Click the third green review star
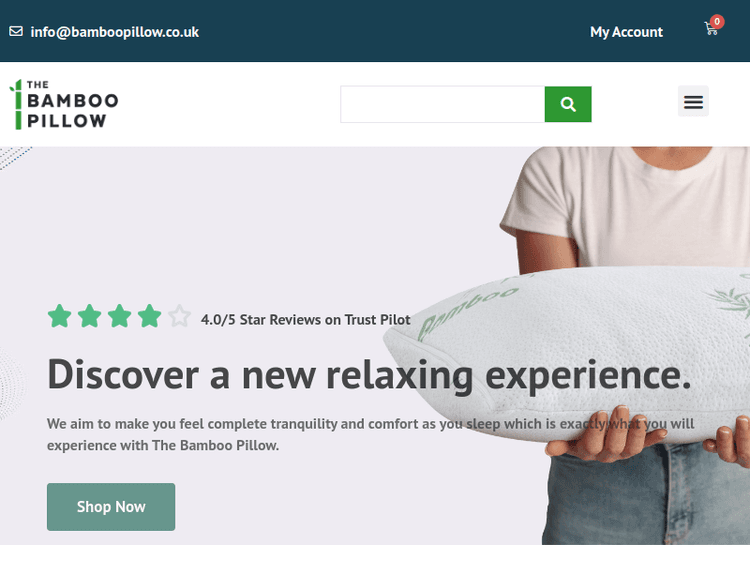This screenshot has height=563, width=750. 120,316
